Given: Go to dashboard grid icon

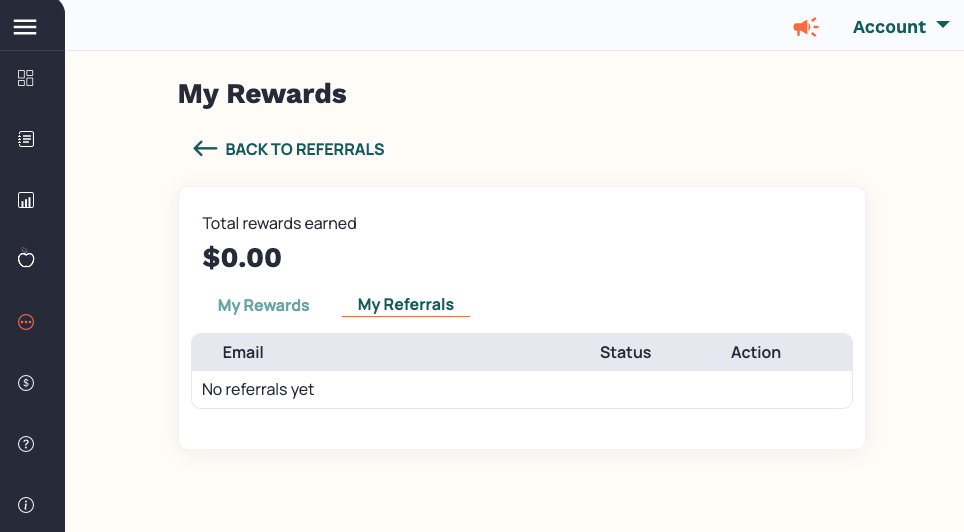Looking at the screenshot, I should tap(26, 78).
